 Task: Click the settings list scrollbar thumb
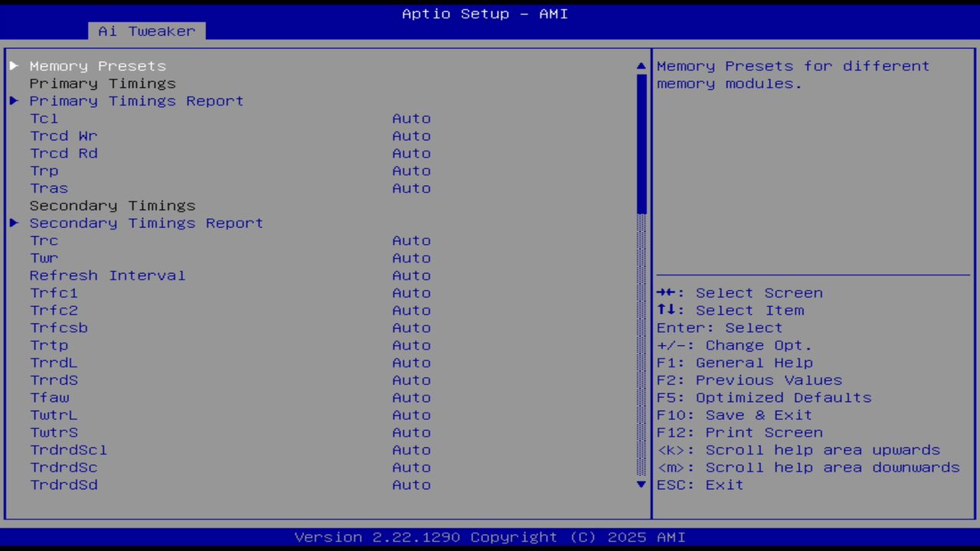tap(642, 144)
